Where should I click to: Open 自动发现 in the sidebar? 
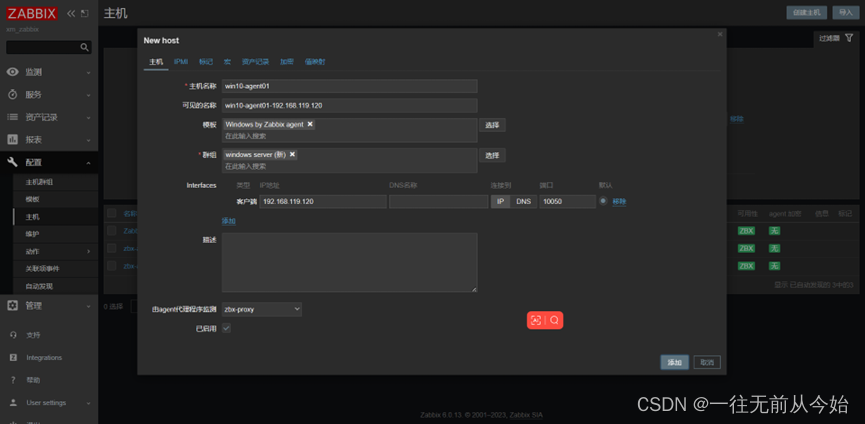click(39, 286)
